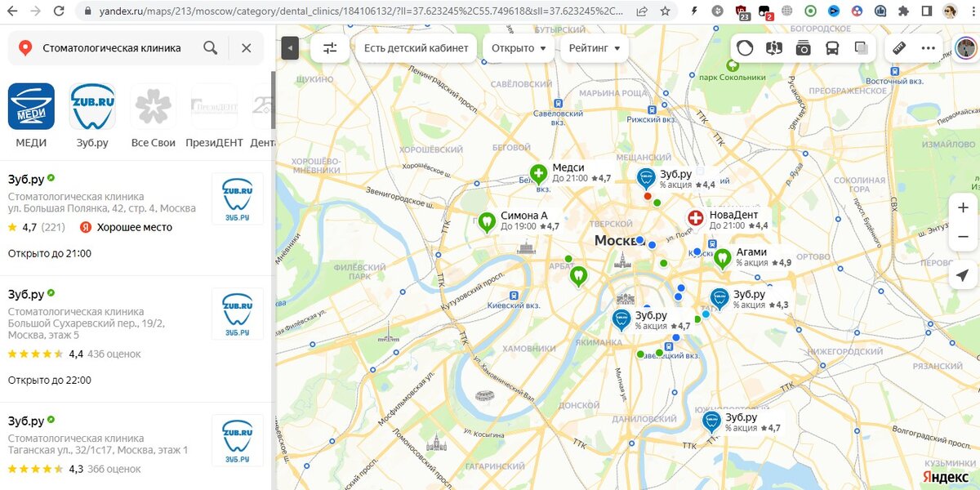
Task: Zoom out the map with minus button
Action: click(964, 237)
